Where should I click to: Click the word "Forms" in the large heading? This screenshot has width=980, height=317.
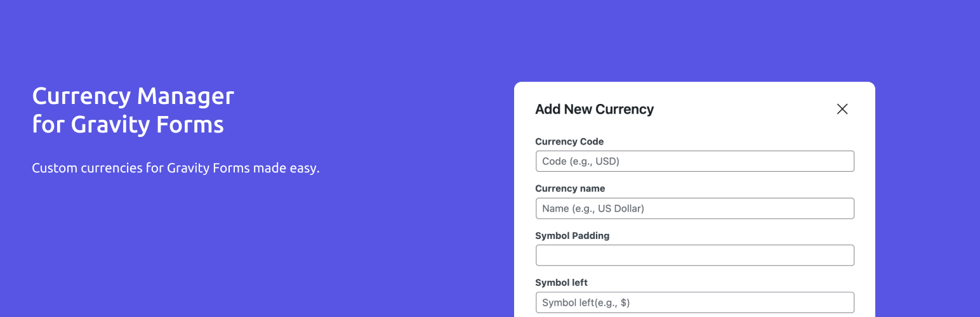(x=194, y=124)
